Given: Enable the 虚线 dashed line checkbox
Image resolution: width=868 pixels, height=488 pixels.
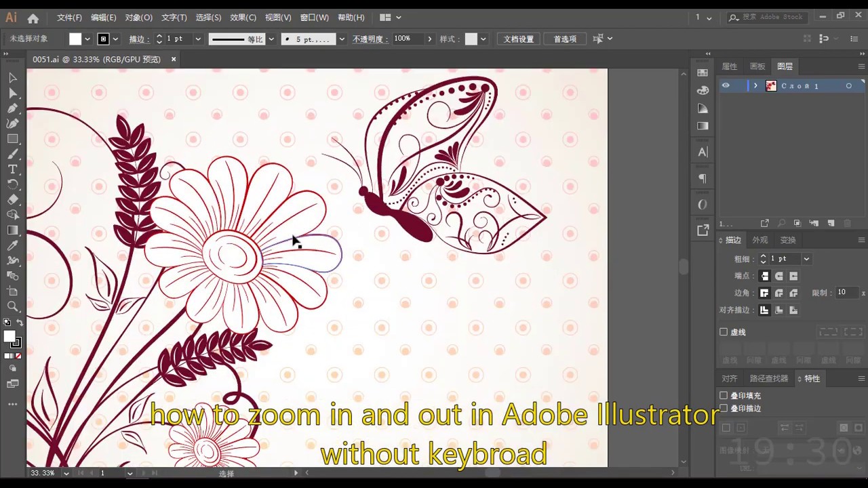Looking at the screenshot, I should pos(724,332).
